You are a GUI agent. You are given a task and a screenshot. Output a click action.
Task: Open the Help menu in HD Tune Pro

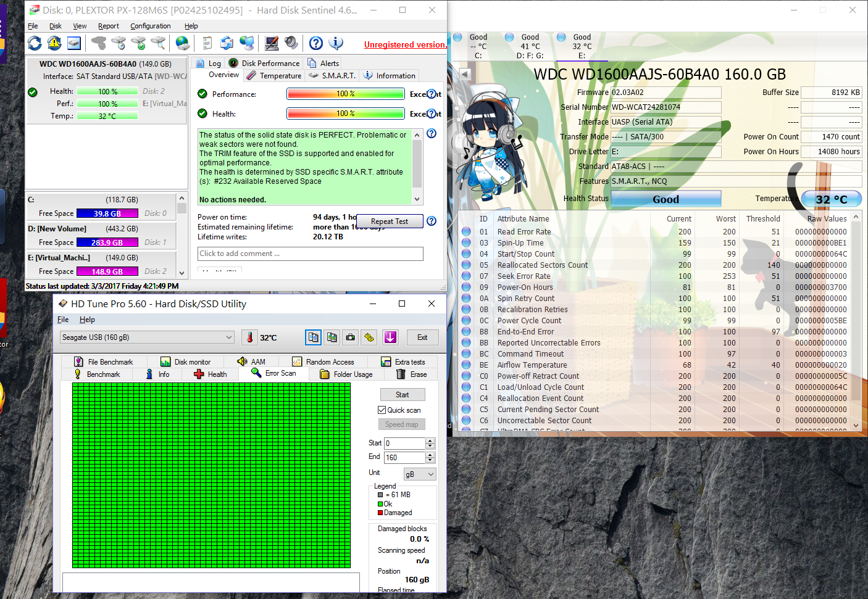[87, 320]
